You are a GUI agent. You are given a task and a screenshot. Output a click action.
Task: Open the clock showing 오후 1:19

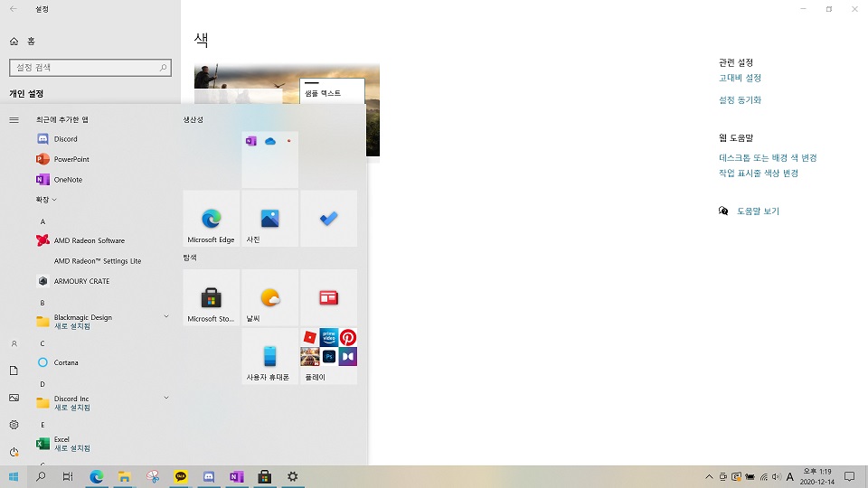tap(817, 477)
